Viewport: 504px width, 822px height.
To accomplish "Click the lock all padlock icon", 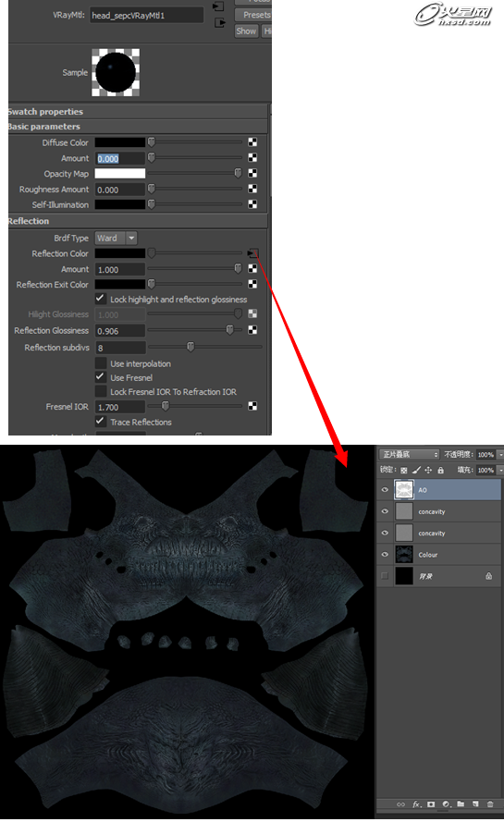I will (440, 471).
